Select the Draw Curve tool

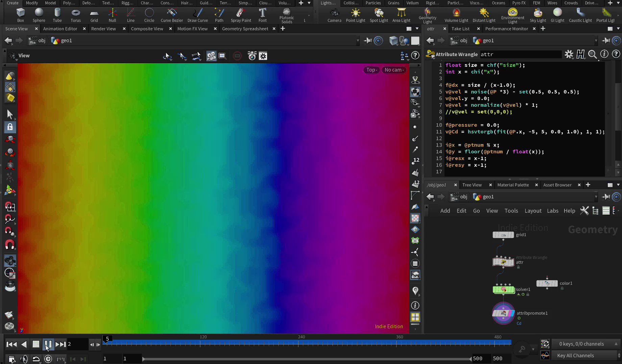pos(198,15)
